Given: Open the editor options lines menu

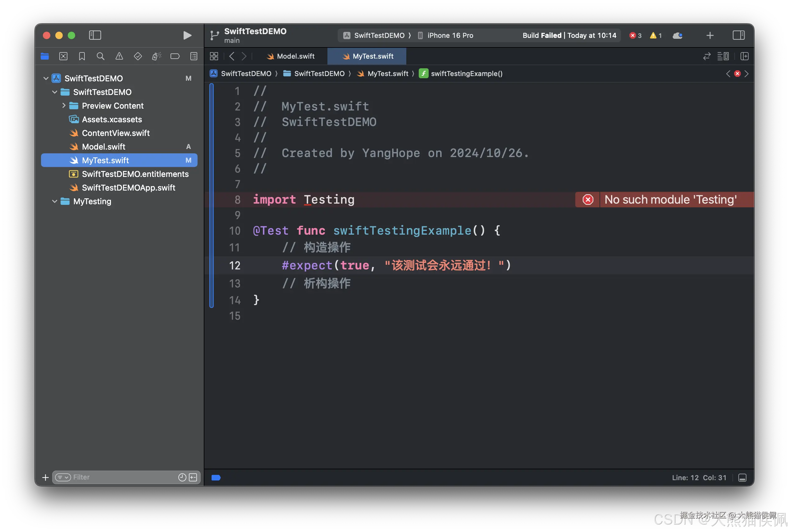Looking at the screenshot, I should click(723, 56).
